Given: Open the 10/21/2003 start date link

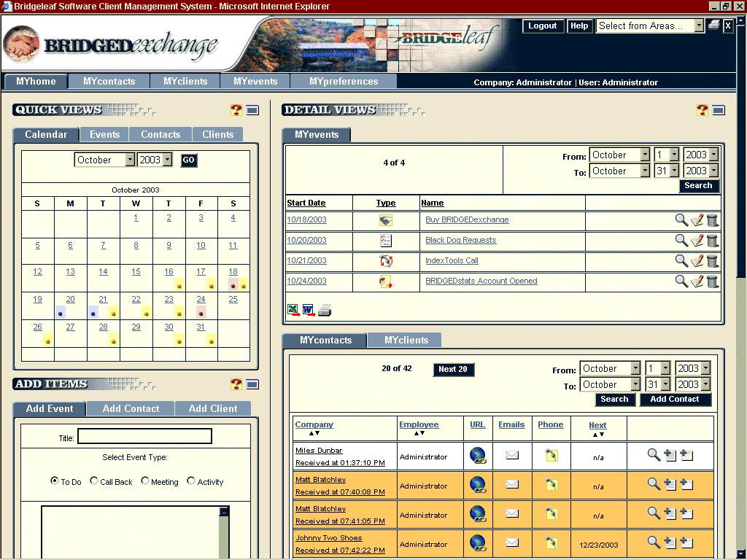Looking at the screenshot, I should (307, 260).
